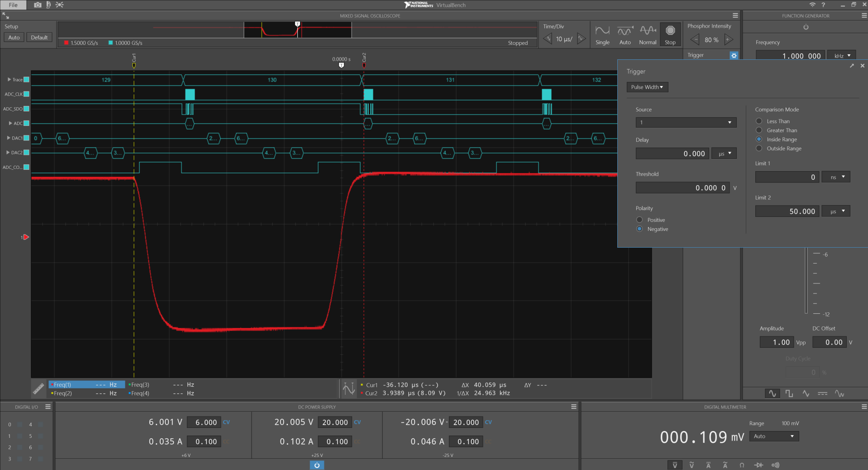Select multimeter continuity test mode
The height and width of the screenshot is (470, 868).
(775, 465)
